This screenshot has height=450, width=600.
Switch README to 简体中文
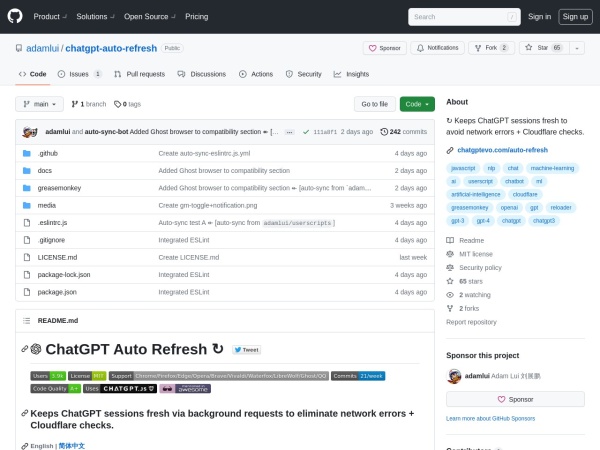click(72, 446)
